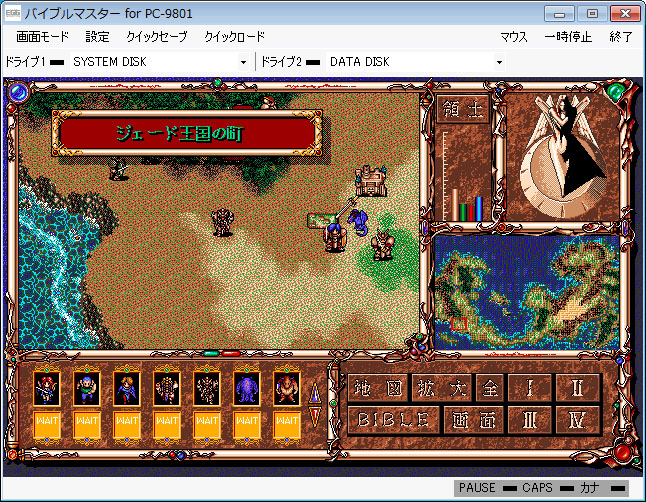Click the WAIT card under the second portrait
The width and height of the screenshot is (646, 502).
point(87,425)
